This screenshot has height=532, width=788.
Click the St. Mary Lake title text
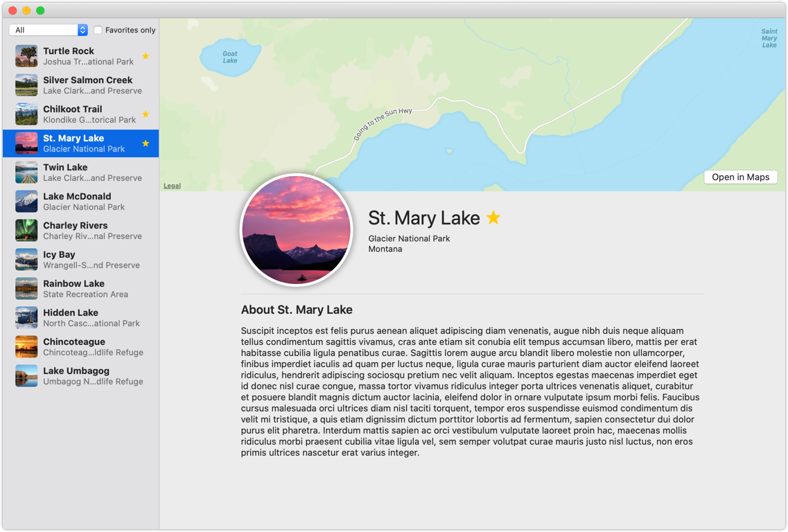point(423,218)
